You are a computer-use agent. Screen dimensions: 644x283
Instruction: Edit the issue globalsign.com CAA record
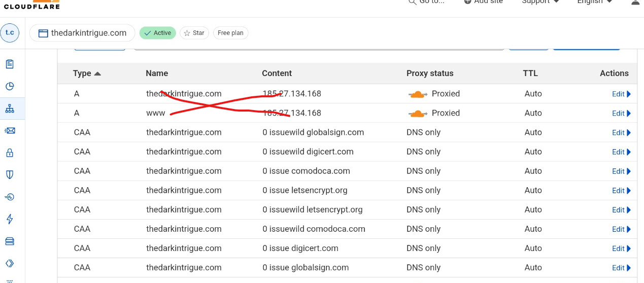point(621,267)
